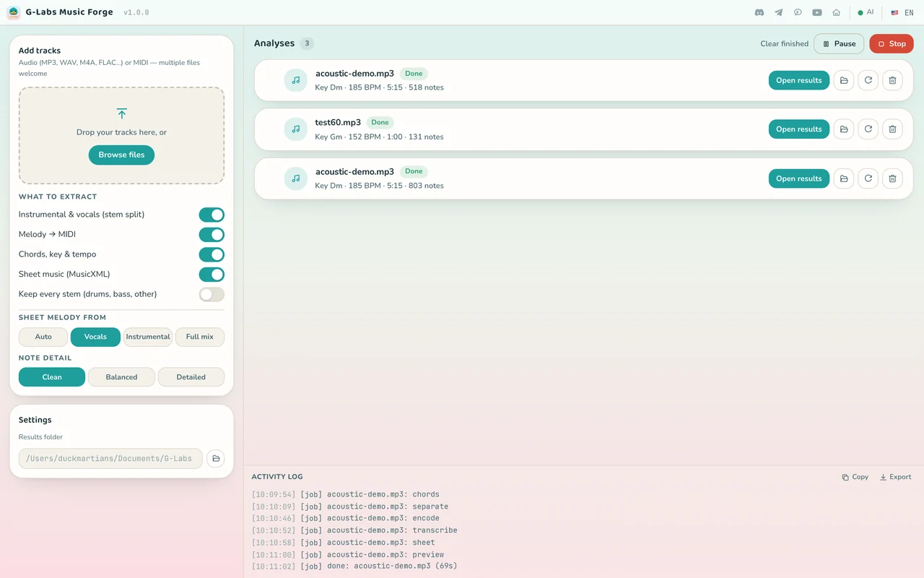924x578 pixels.
Task: Open folder for the 518 notes acoustic-demo
Action: click(844, 80)
